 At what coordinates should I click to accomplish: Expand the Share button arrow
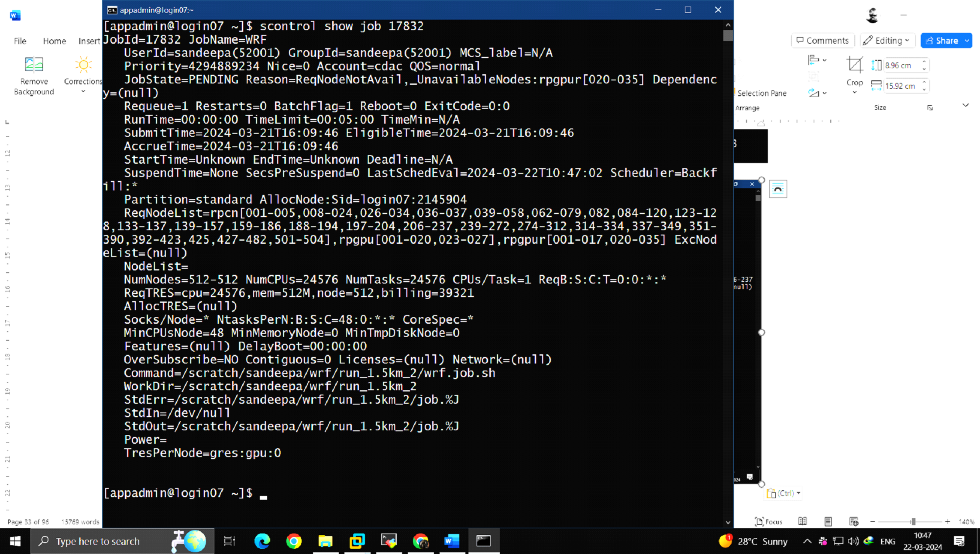pyautogui.click(x=967, y=41)
